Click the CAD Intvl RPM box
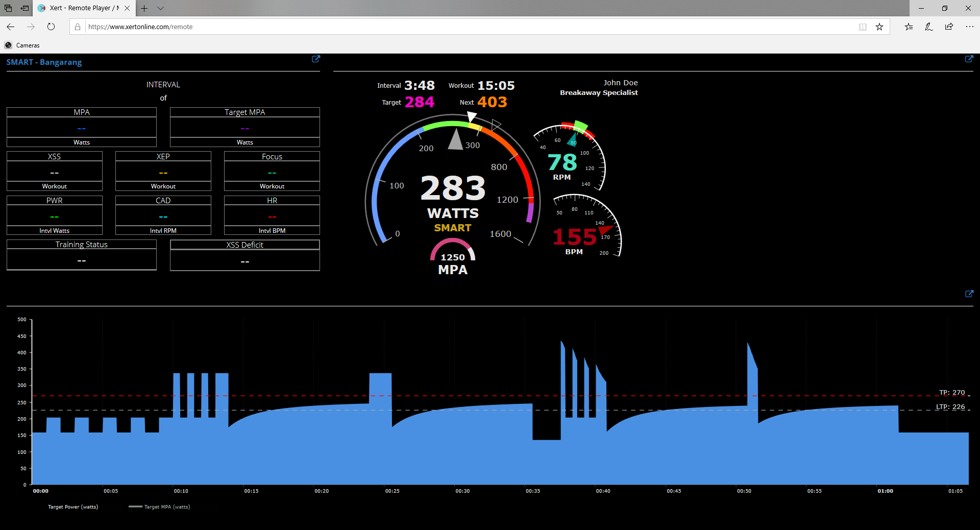 (163, 215)
